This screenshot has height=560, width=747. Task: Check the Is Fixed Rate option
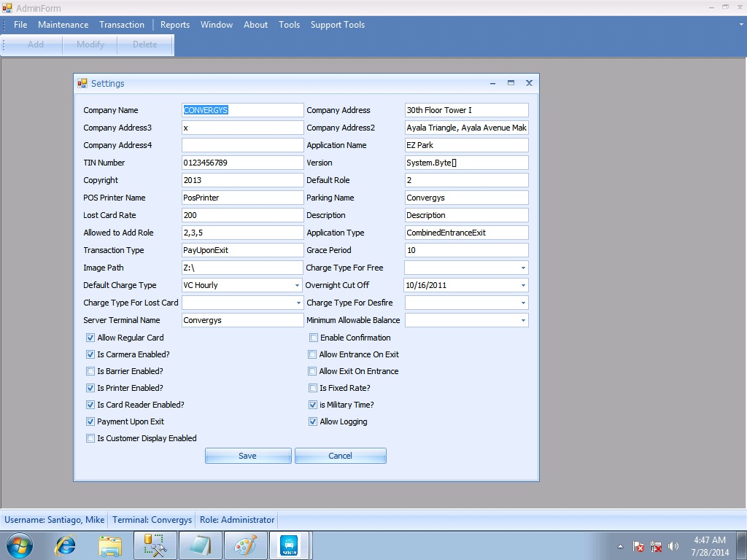click(x=313, y=388)
